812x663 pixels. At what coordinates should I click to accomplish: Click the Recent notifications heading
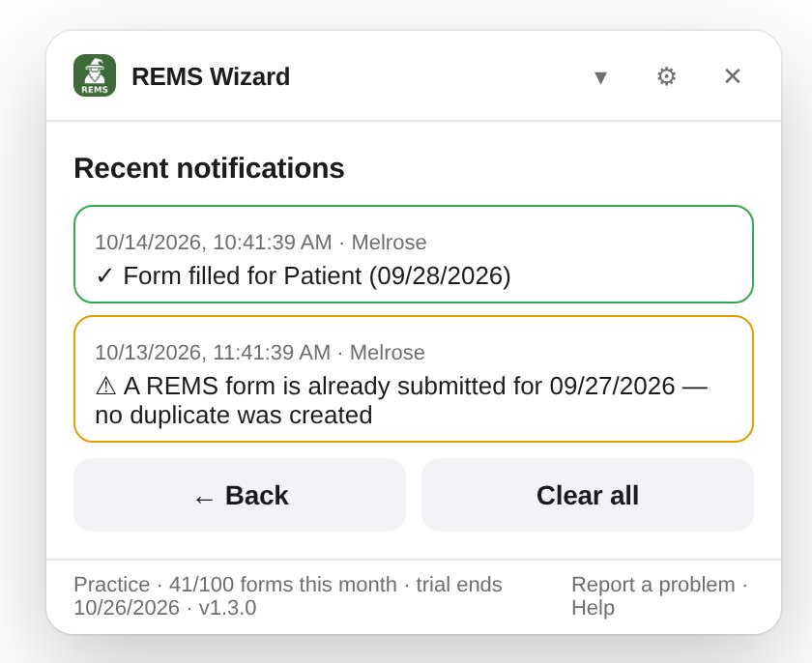pyautogui.click(x=209, y=168)
